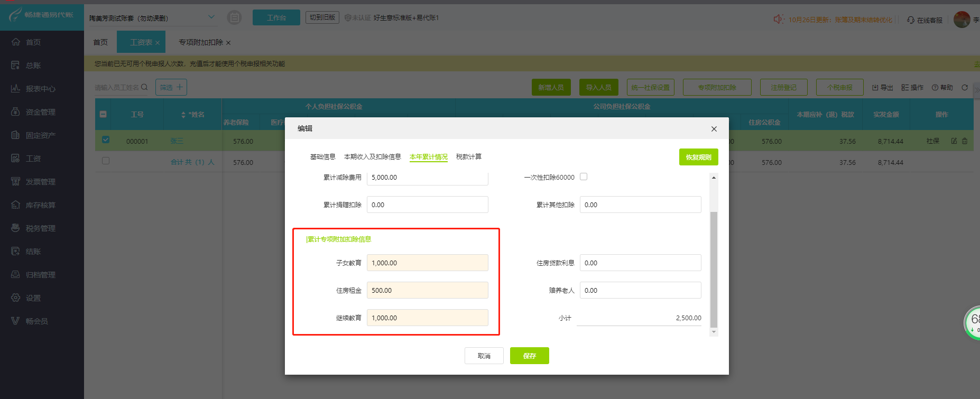Click the user avatar in the top bar
This screenshot has width=980, height=399.
(962, 20)
